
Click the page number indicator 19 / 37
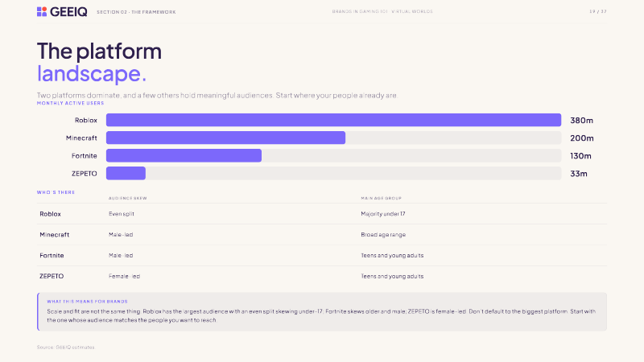pos(598,11)
